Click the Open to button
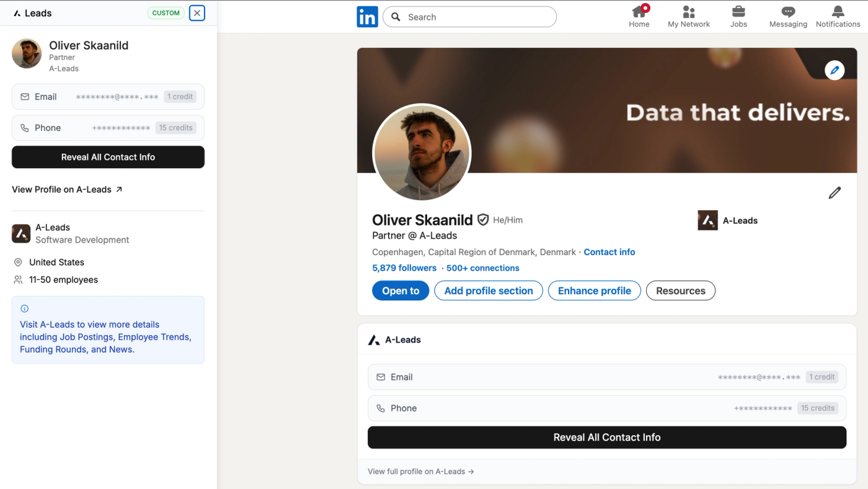Screen dimensions: 868x489 pyautogui.click(x=401, y=290)
